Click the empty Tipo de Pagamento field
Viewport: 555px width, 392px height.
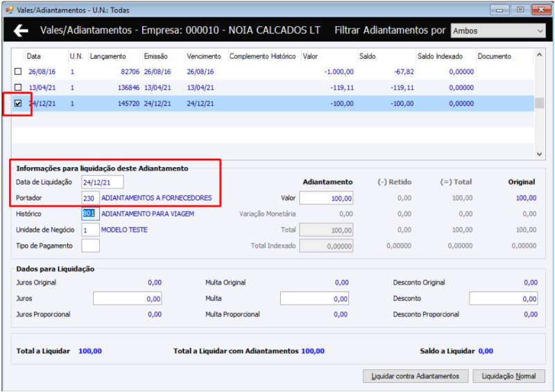[x=90, y=246]
